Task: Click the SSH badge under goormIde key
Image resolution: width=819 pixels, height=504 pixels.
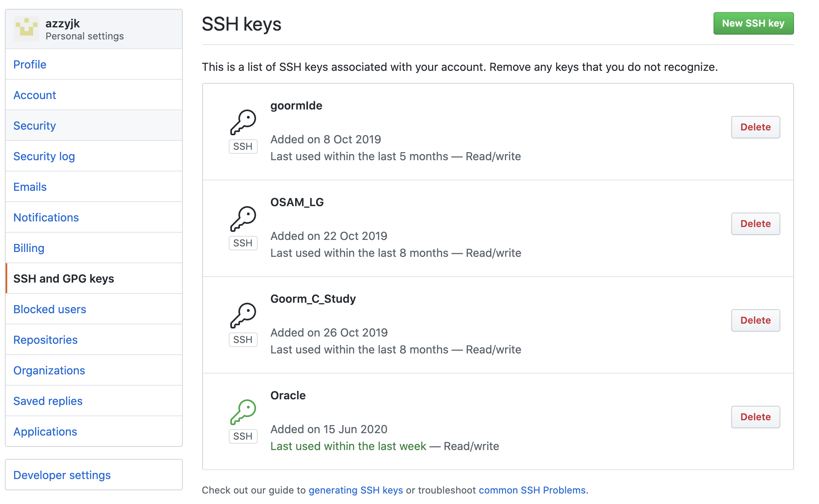Action: coord(243,147)
